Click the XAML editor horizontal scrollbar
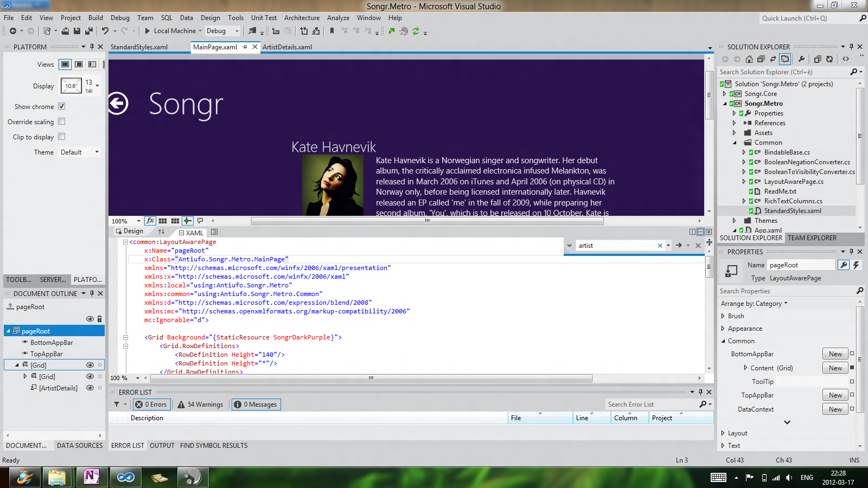 coord(371,378)
